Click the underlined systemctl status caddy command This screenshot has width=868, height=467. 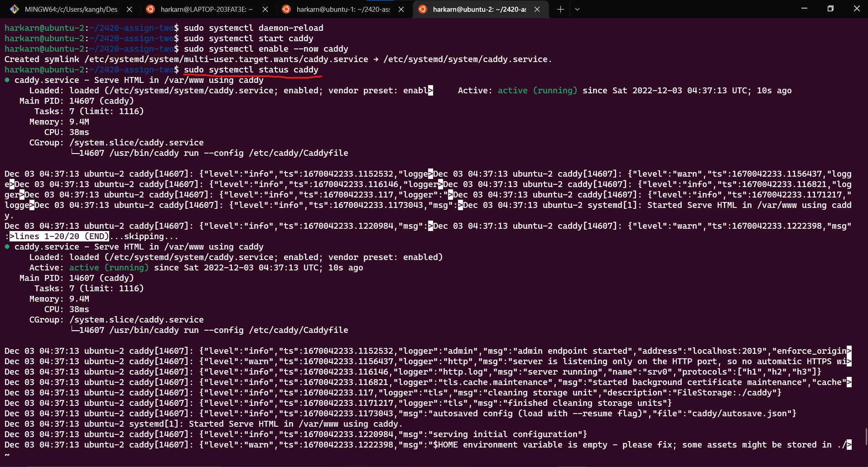(x=251, y=70)
